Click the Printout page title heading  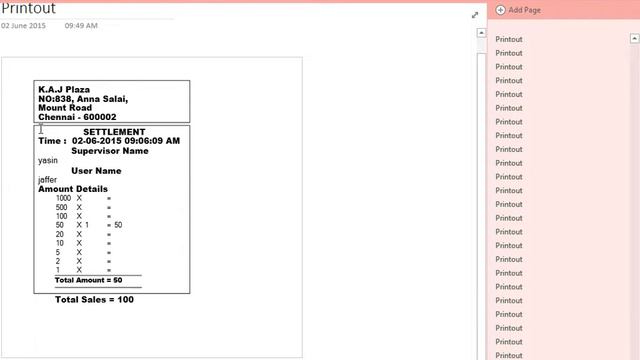tap(28, 8)
